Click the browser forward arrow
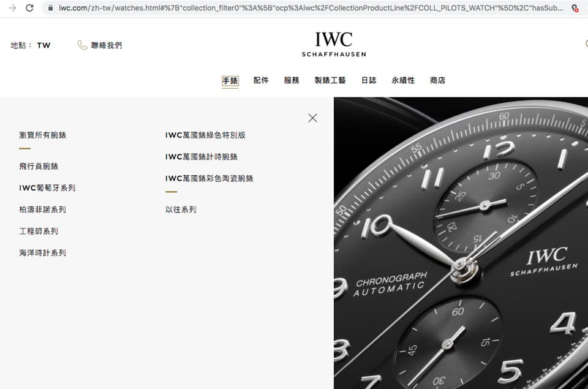588x389 pixels. [x=12, y=7]
